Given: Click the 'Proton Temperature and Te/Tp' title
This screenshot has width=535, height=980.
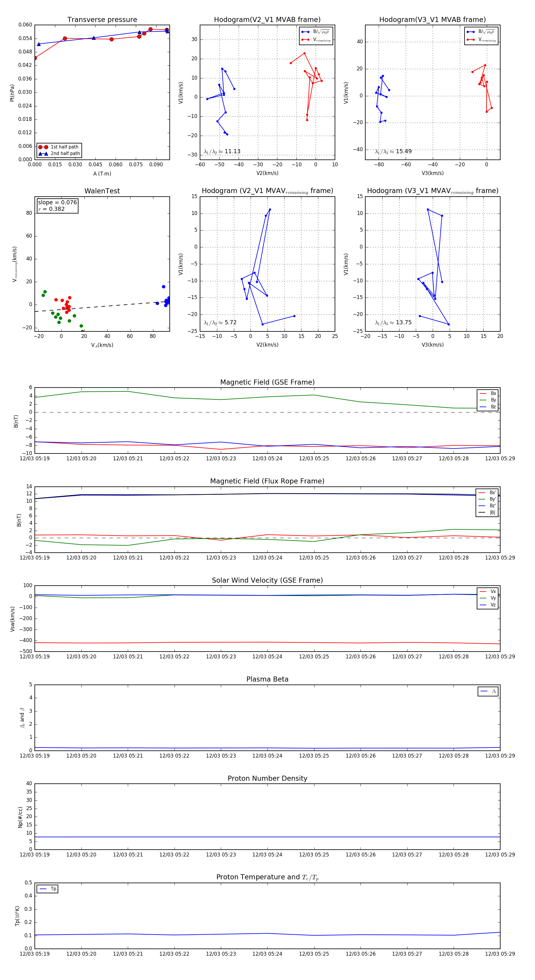Looking at the screenshot, I should click(267, 877).
